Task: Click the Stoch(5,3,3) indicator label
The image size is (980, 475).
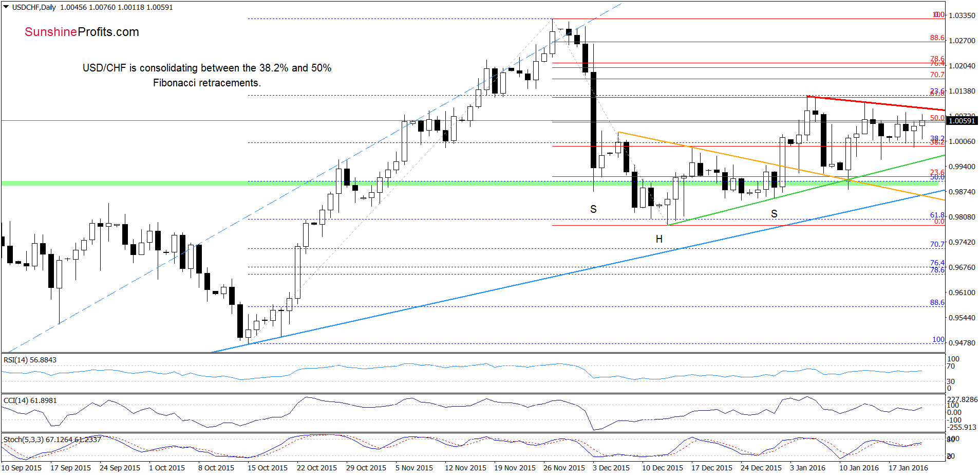Action: pyautogui.click(x=52, y=440)
